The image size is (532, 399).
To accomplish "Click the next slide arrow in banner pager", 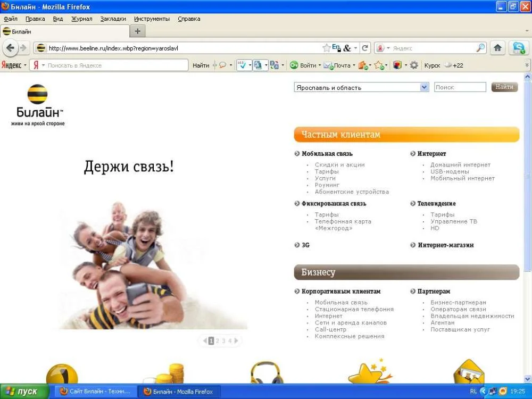I will coord(237,340).
